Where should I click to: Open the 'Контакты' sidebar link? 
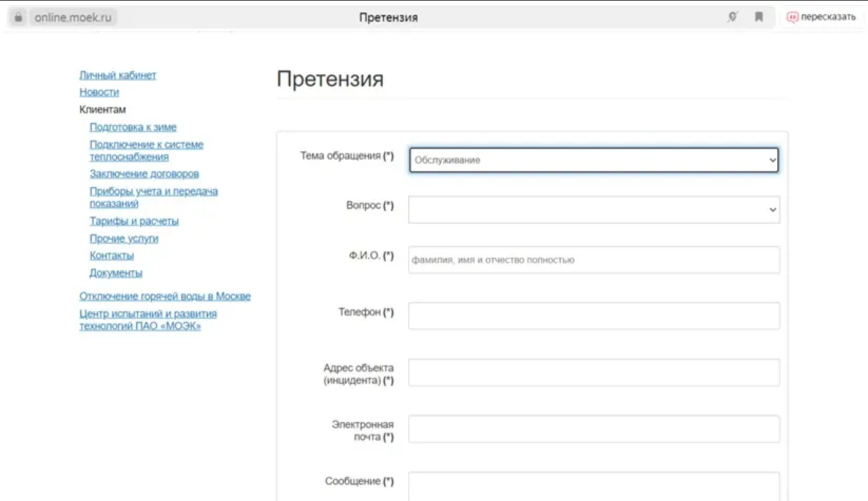111,256
